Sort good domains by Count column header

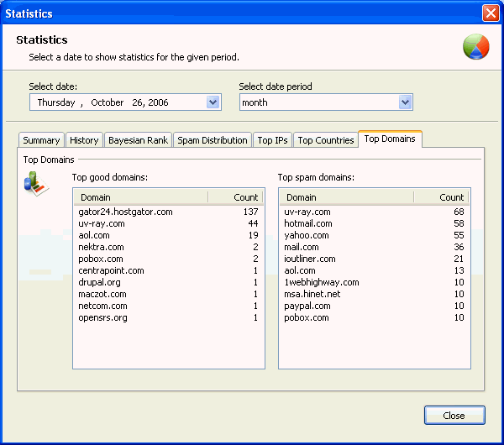pos(235,197)
